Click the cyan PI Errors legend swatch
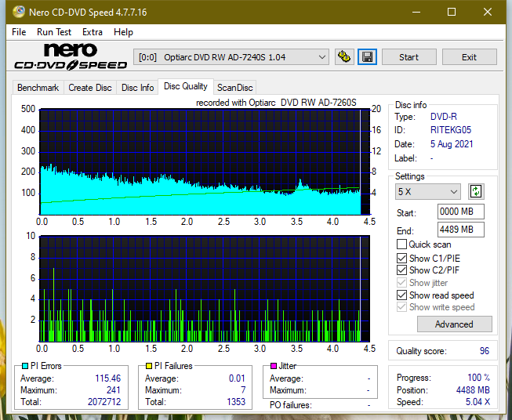This screenshot has height=420, width=512. pos(25,366)
